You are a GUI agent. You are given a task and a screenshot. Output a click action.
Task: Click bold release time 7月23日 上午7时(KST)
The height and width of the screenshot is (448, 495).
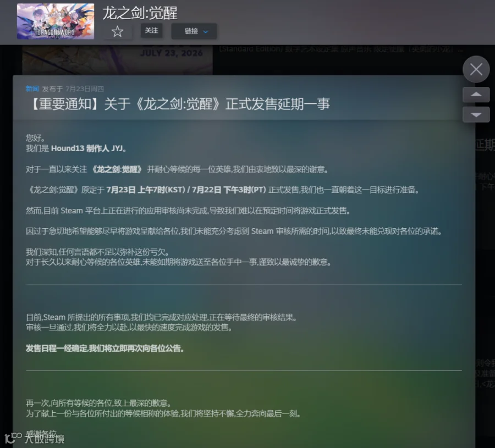point(146,190)
